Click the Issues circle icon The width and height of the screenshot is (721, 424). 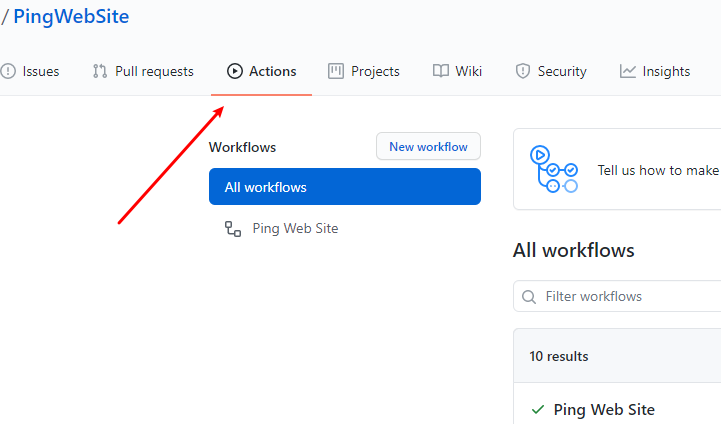(x=8, y=71)
